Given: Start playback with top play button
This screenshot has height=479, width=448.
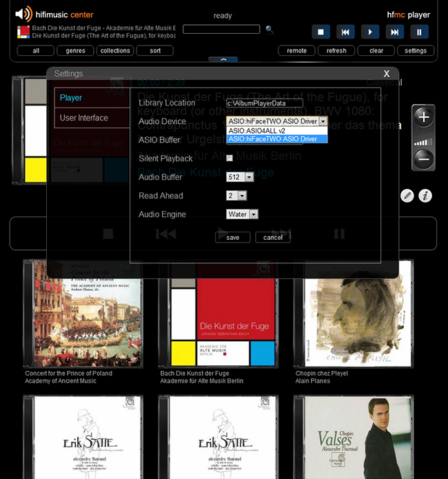Looking at the screenshot, I should point(370,32).
